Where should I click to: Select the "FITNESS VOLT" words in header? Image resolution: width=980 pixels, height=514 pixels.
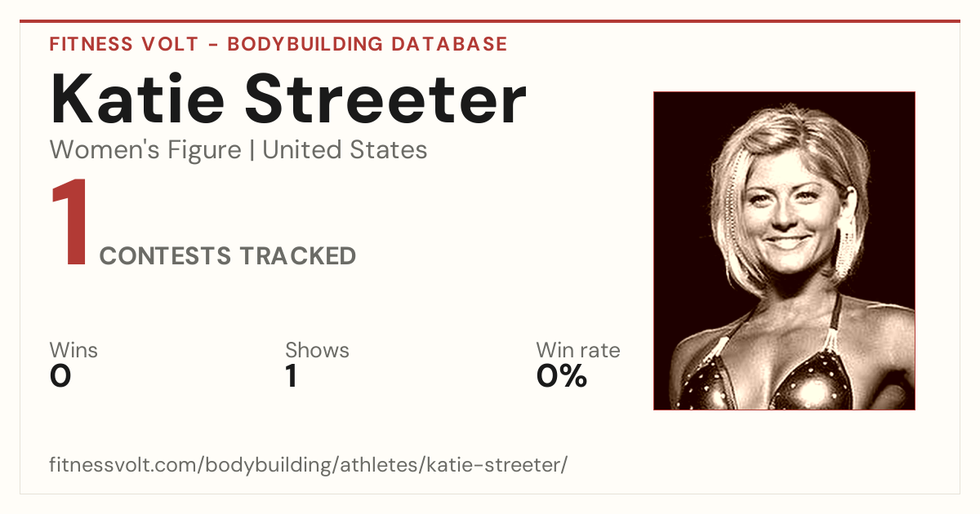pos(123,44)
